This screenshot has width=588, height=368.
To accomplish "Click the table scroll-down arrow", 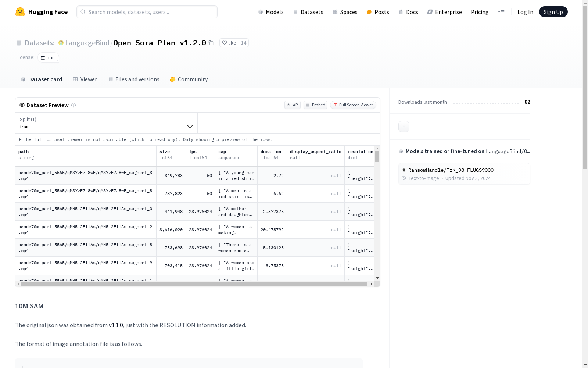I will (x=377, y=278).
